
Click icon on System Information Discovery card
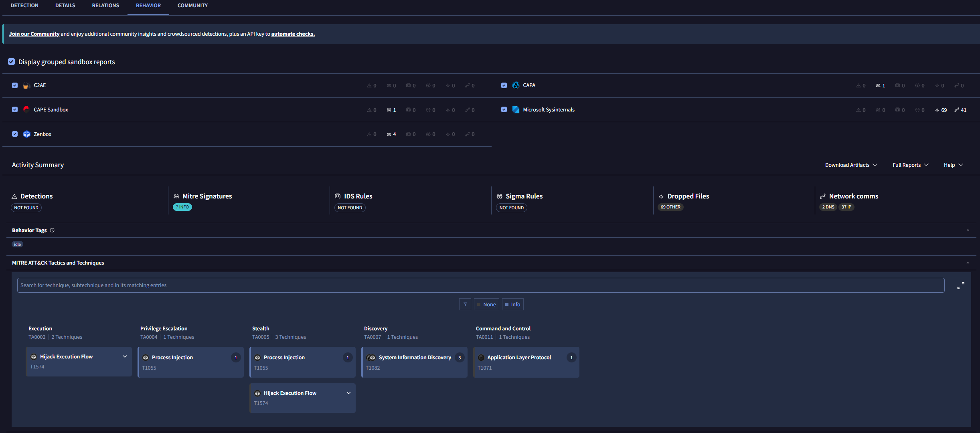(371, 358)
